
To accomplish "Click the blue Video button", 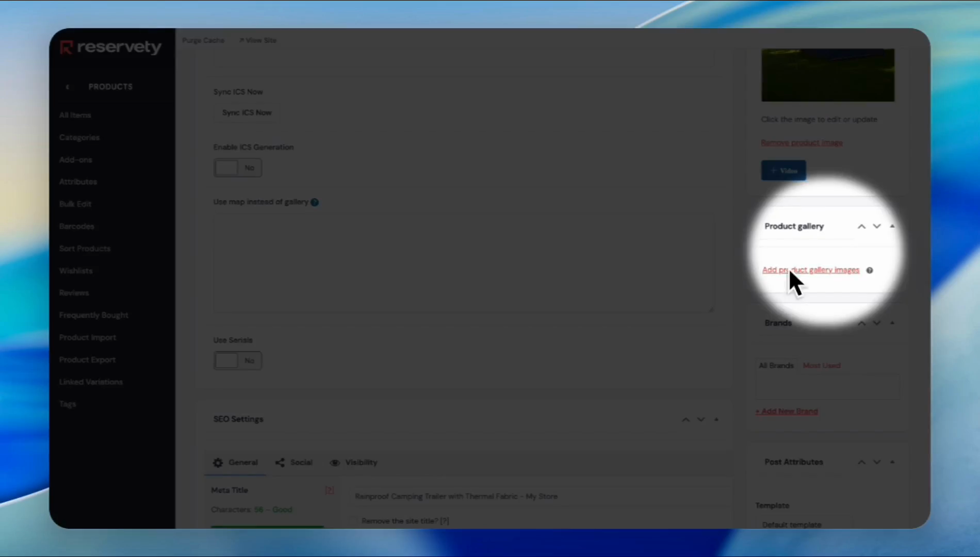I will point(783,171).
